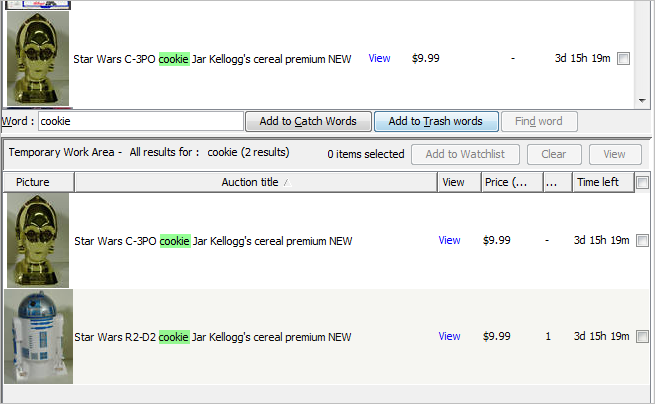
Task: Click the Add to Watchlist button
Action: click(x=465, y=155)
